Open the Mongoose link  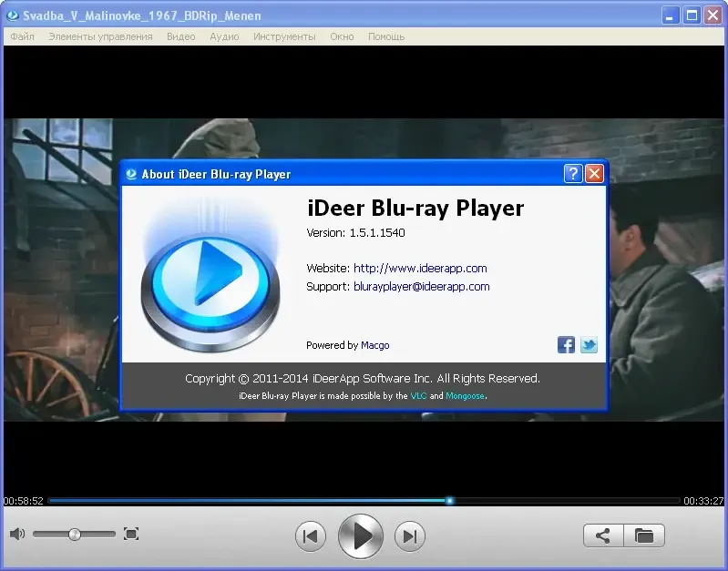pos(466,396)
